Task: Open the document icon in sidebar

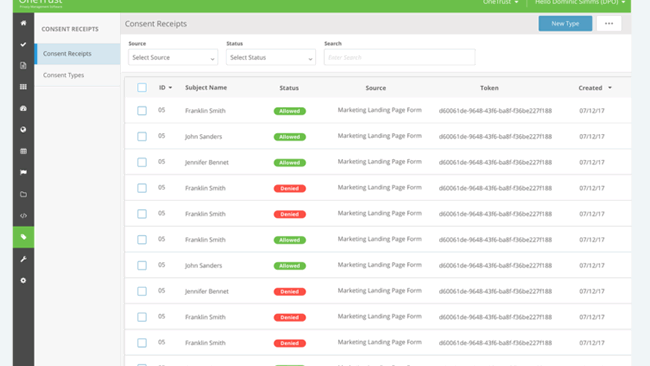Action: (x=23, y=65)
